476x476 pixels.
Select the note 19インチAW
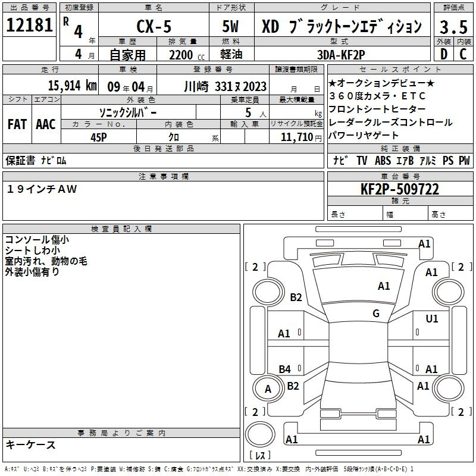42,189
